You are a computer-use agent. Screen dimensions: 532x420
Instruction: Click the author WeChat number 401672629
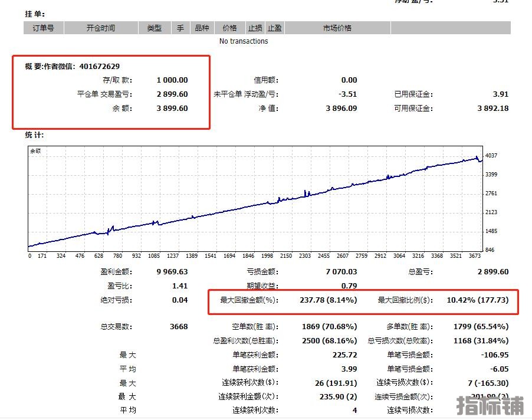(99, 66)
